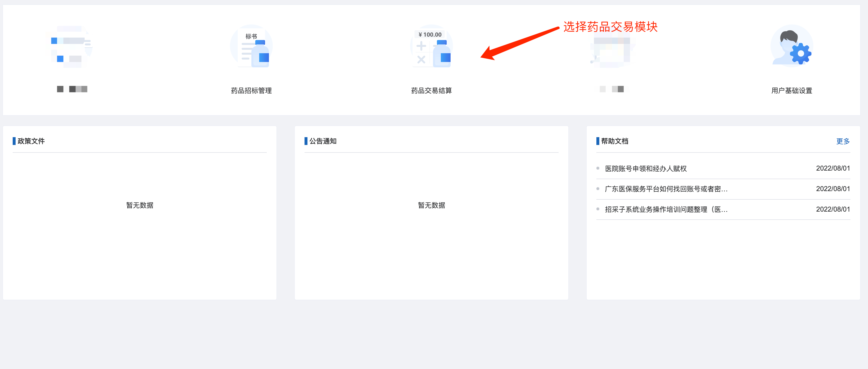Click the blurred label under first module
Image resolution: width=868 pixels, height=369 pixels.
72,89
